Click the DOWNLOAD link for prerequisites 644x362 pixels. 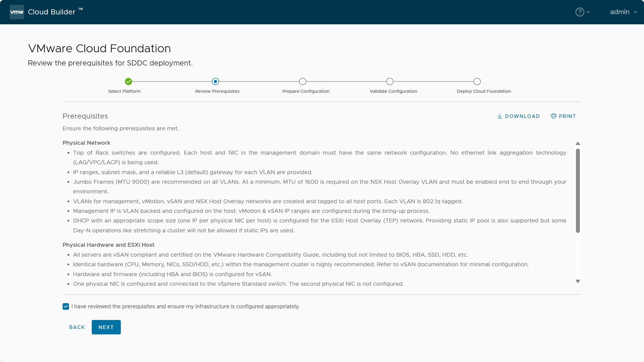pyautogui.click(x=518, y=116)
